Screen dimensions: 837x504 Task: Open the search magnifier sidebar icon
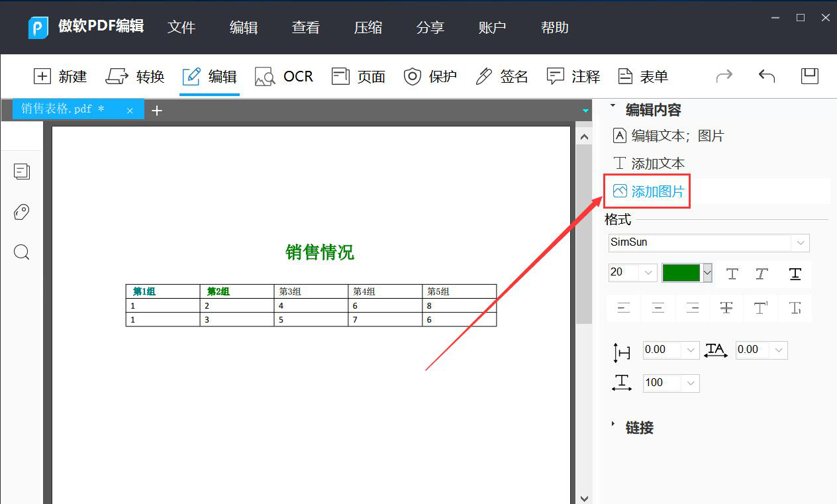coord(22,252)
